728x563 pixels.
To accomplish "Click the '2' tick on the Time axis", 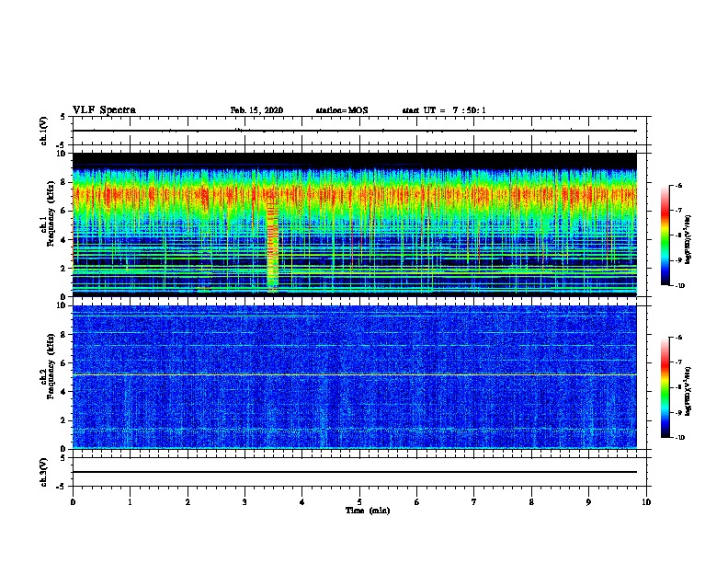I will point(188,502).
